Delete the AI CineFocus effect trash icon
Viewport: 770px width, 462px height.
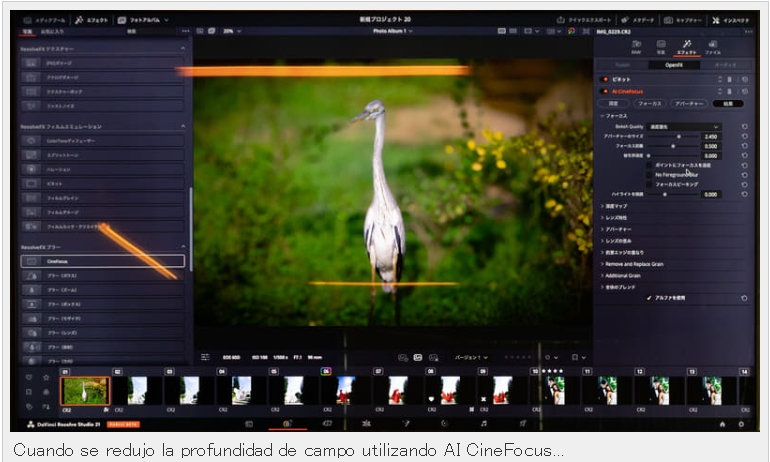730,91
